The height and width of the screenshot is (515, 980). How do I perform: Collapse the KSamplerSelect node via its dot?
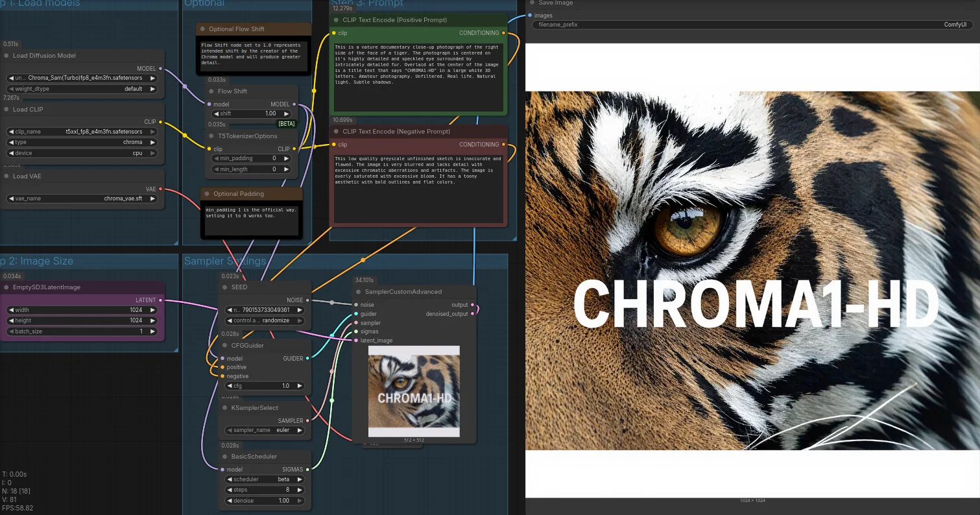(x=225, y=408)
